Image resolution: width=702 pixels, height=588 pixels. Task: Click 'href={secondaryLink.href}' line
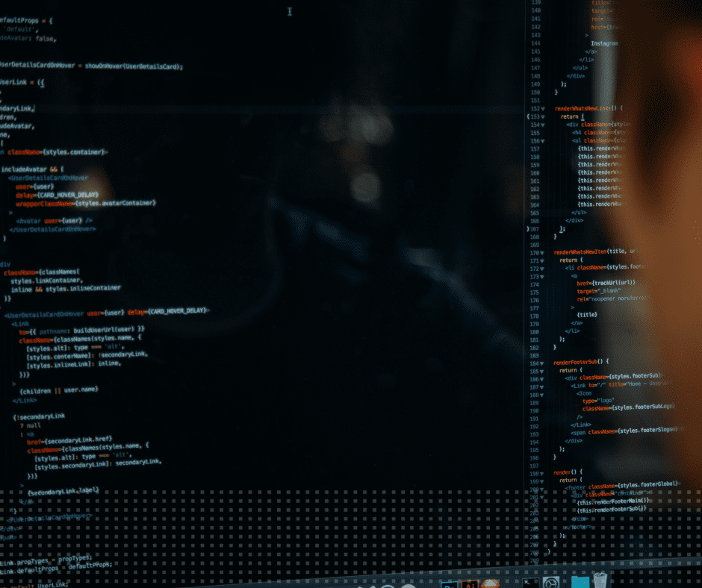(x=69, y=440)
